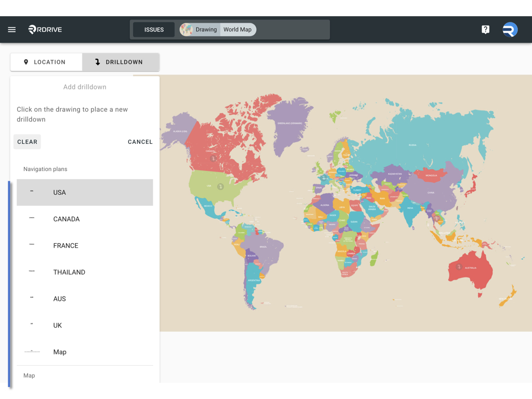
Task: Select AUS from the plans list
Action: coord(85,299)
